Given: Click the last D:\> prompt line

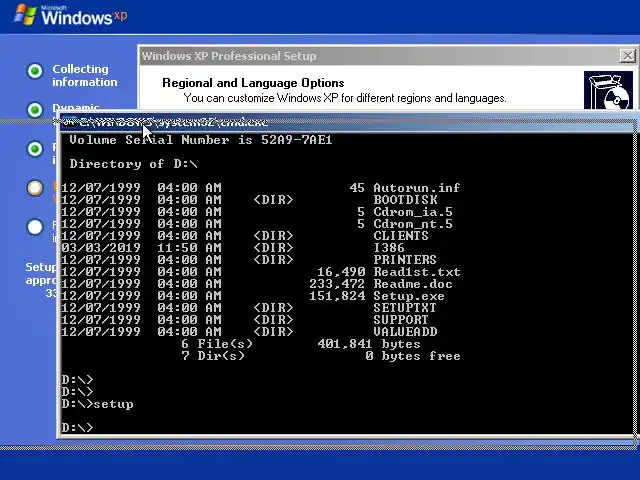Looking at the screenshot, I should 78,428.
